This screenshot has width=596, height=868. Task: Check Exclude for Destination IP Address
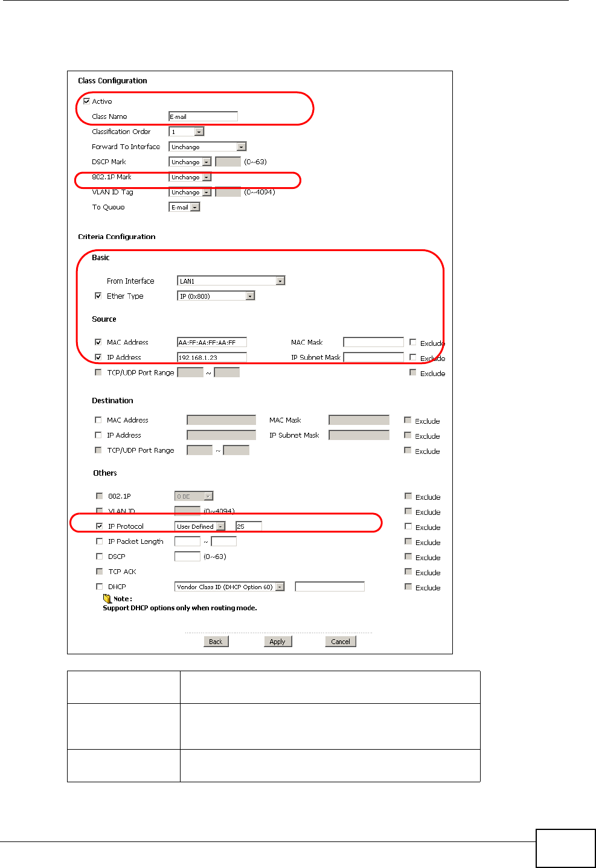[x=408, y=435]
